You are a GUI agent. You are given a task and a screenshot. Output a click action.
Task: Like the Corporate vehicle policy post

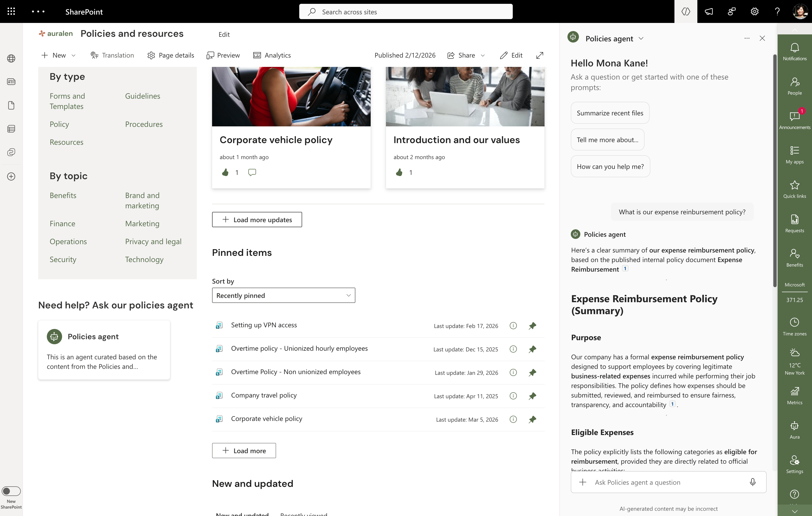[225, 172]
